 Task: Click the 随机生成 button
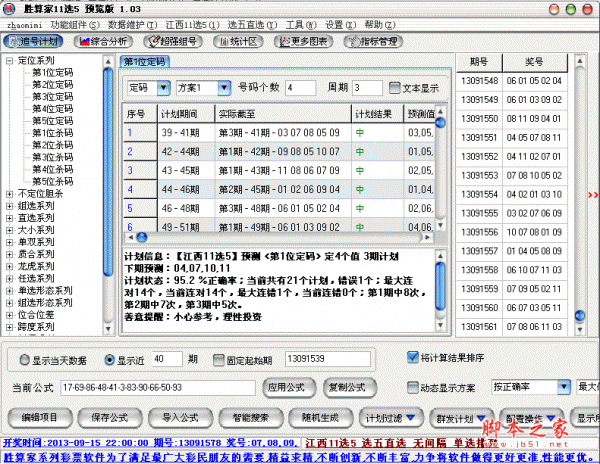(321, 418)
